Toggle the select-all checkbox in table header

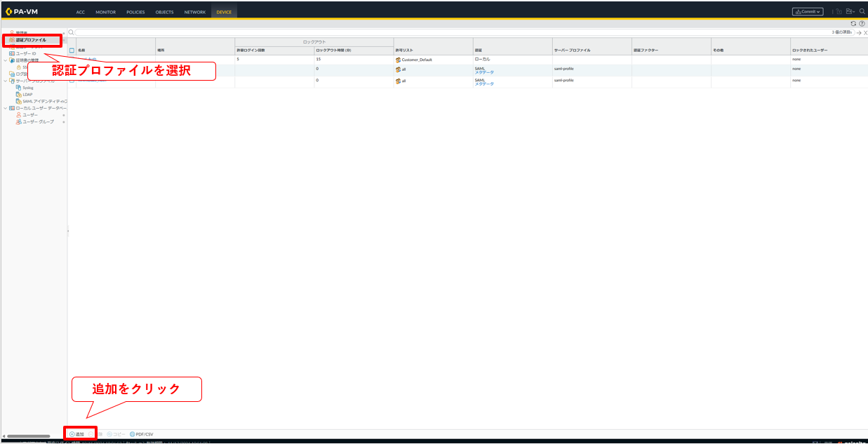point(72,51)
